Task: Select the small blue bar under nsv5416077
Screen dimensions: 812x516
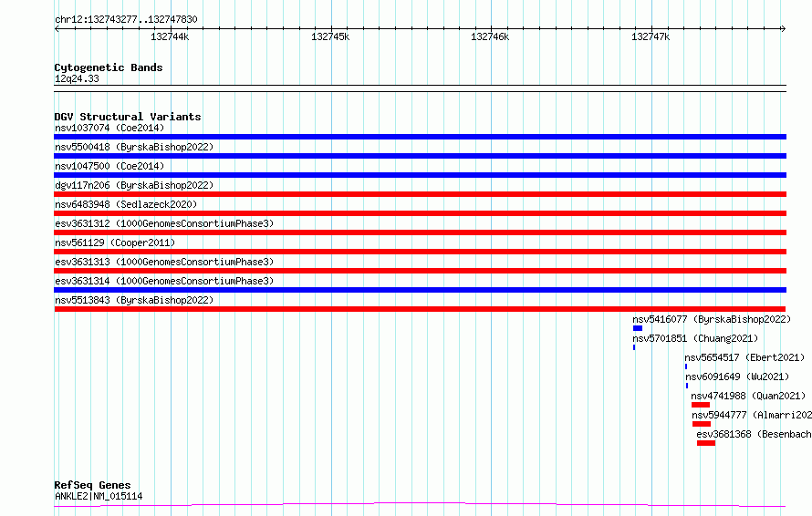Action: 638,328
